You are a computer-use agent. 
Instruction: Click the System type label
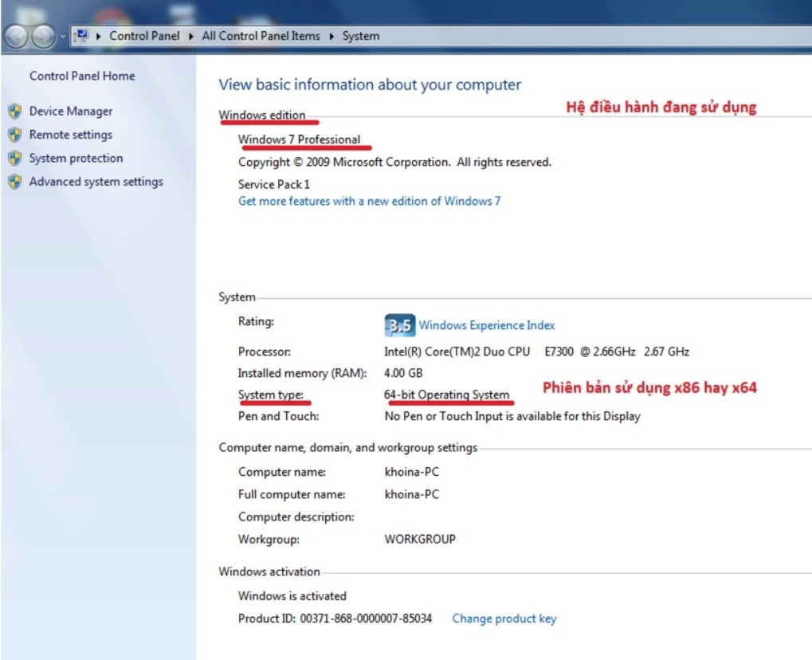click(x=271, y=395)
